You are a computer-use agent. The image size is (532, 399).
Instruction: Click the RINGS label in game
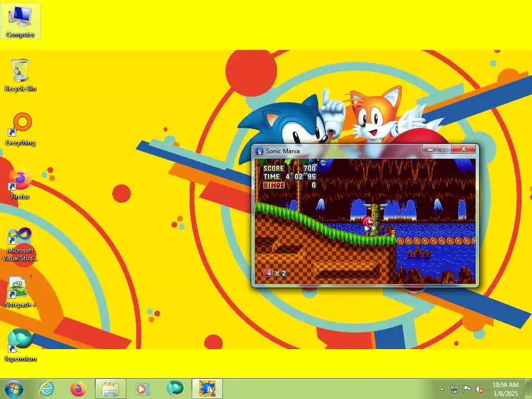[x=273, y=185]
